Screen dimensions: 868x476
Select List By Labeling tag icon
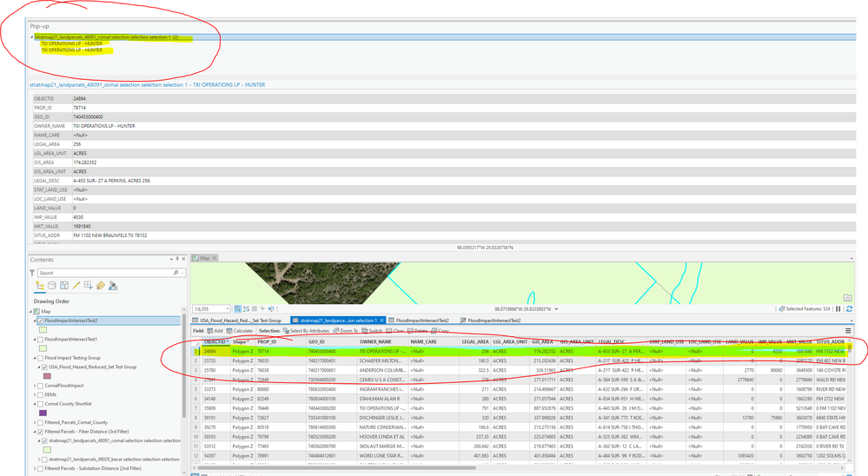[x=101, y=286]
